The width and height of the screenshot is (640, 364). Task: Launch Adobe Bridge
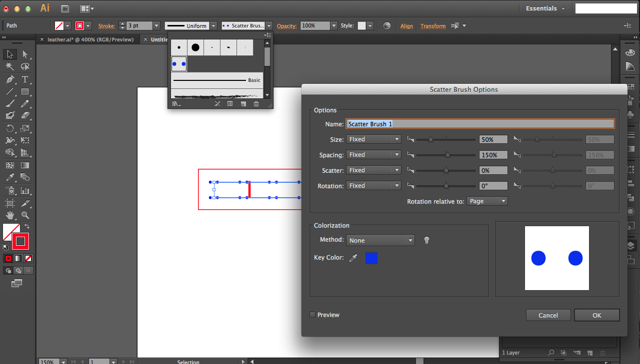65,8
